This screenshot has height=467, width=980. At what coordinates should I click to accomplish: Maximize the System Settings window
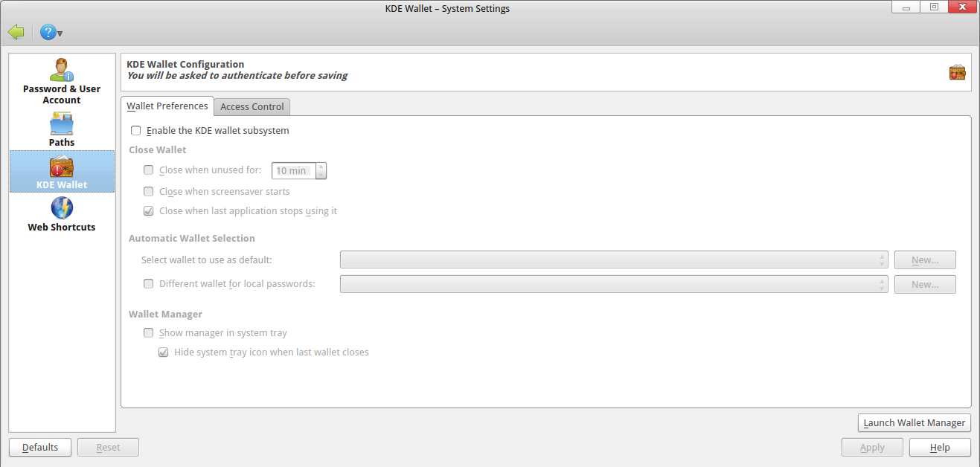point(933,7)
